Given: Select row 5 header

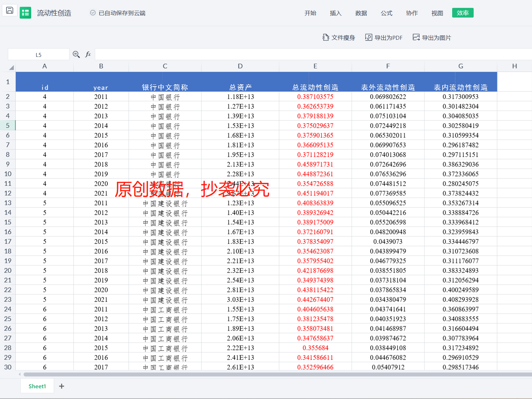Looking at the screenshot, I should tap(8, 126).
